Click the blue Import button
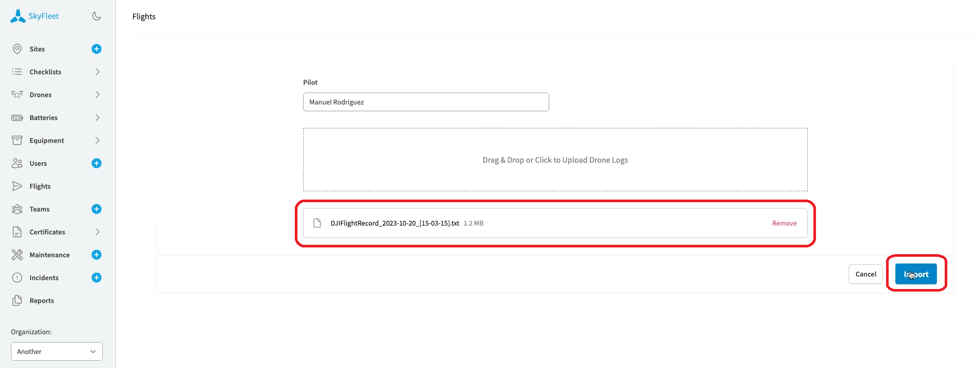The height and width of the screenshot is (368, 980). (916, 274)
